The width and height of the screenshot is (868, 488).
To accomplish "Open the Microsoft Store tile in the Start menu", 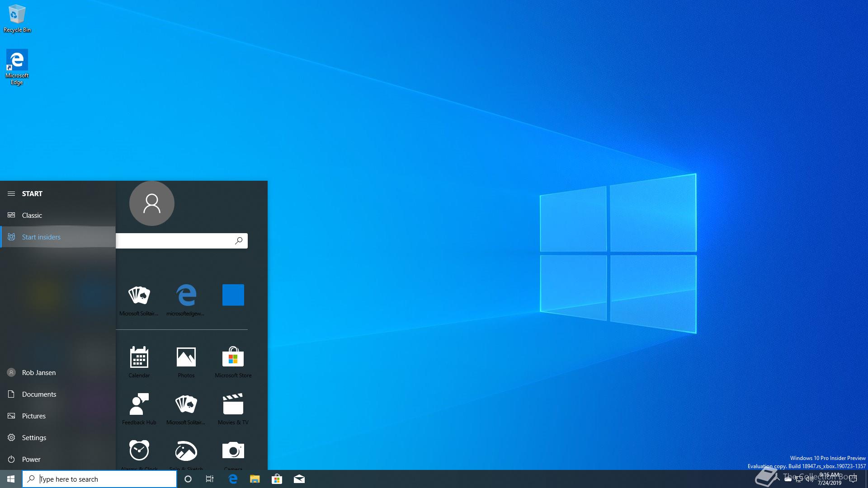I will [x=233, y=362].
